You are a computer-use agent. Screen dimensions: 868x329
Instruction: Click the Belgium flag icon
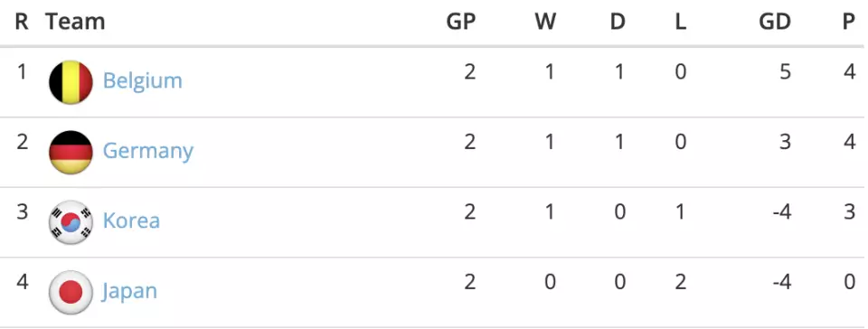coord(71,82)
